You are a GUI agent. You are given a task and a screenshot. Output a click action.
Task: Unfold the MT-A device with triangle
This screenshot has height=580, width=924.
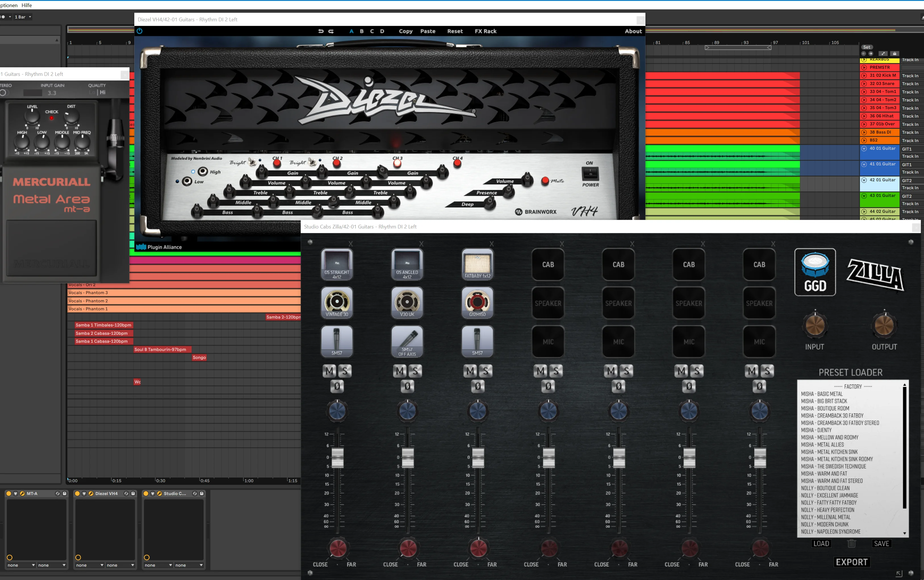[16, 493]
